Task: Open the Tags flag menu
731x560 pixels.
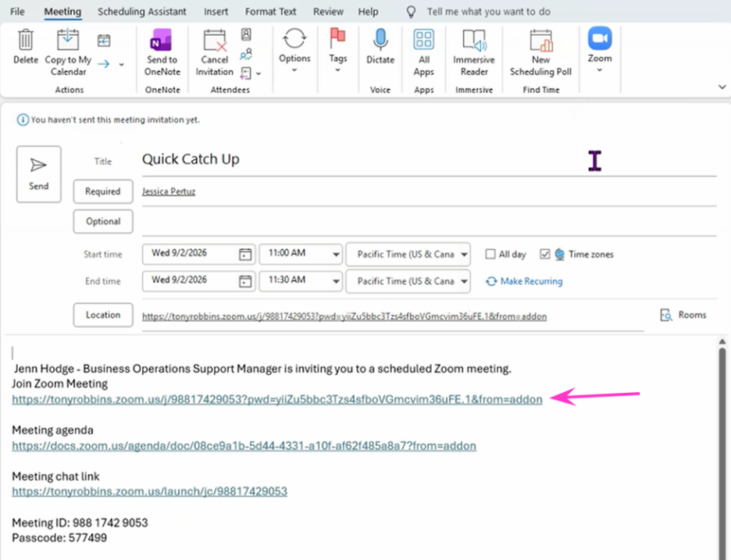Action: pyautogui.click(x=338, y=50)
